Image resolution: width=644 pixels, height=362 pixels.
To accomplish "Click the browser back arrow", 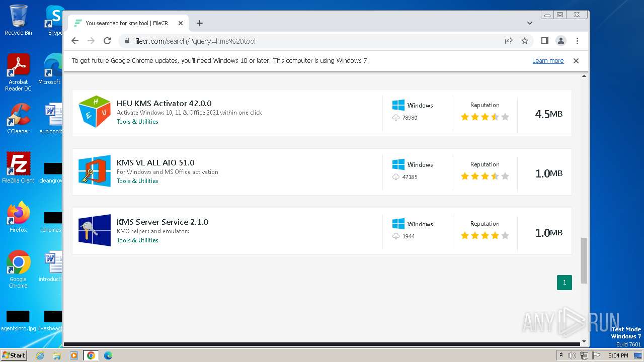I will 75,41.
